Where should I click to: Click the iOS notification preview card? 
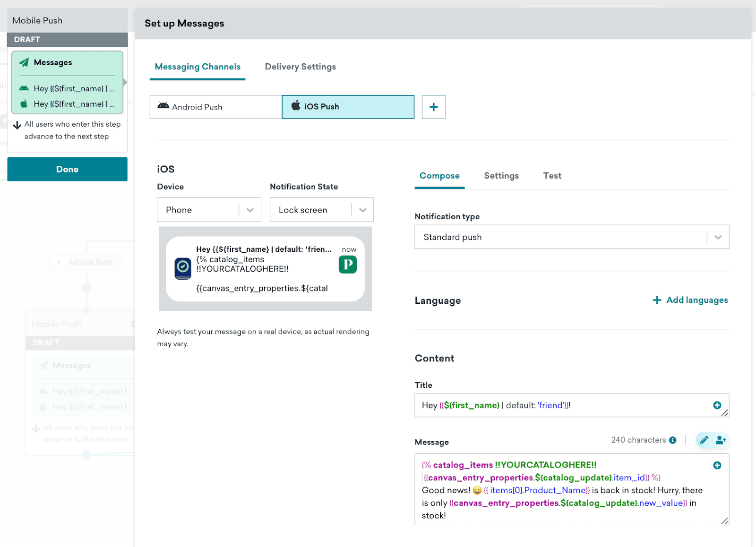tap(266, 269)
